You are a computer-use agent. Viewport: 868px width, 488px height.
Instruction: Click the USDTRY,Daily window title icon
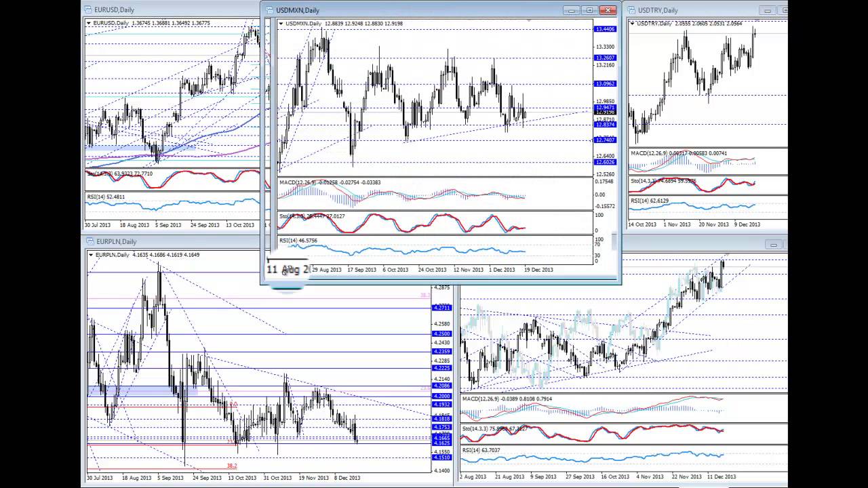pos(632,10)
